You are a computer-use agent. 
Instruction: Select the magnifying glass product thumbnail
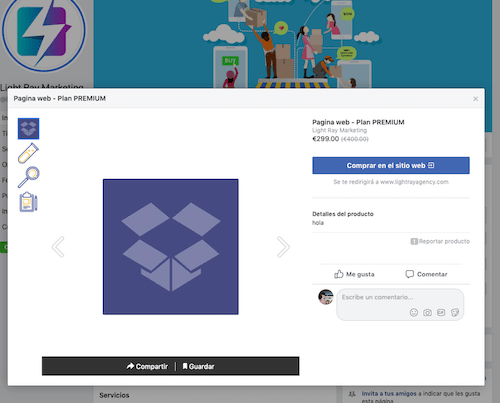click(x=28, y=177)
